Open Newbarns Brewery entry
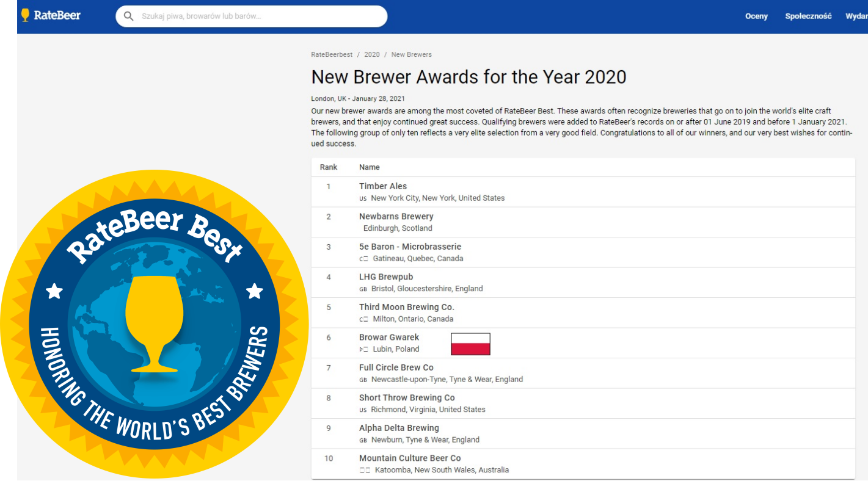Screen dimensions: 868x481 (396, 217)
